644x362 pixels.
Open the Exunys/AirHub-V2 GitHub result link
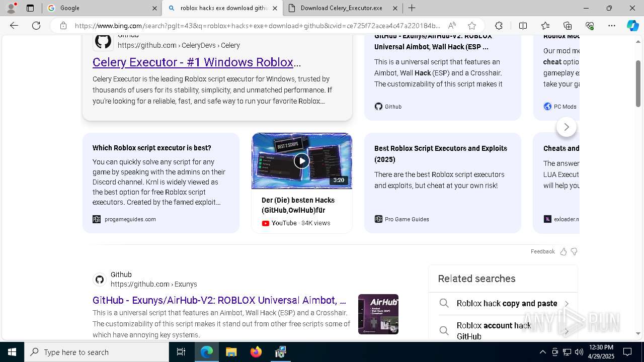(219, 300)
